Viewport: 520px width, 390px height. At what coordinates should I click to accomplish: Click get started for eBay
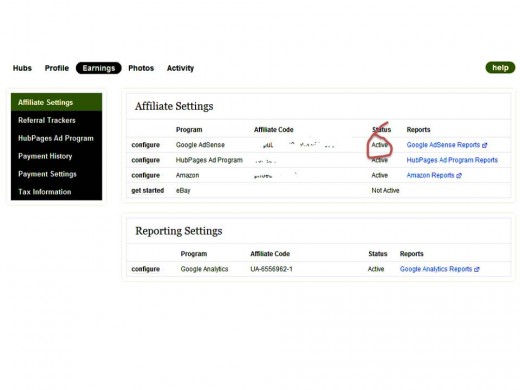click(148, 191)
